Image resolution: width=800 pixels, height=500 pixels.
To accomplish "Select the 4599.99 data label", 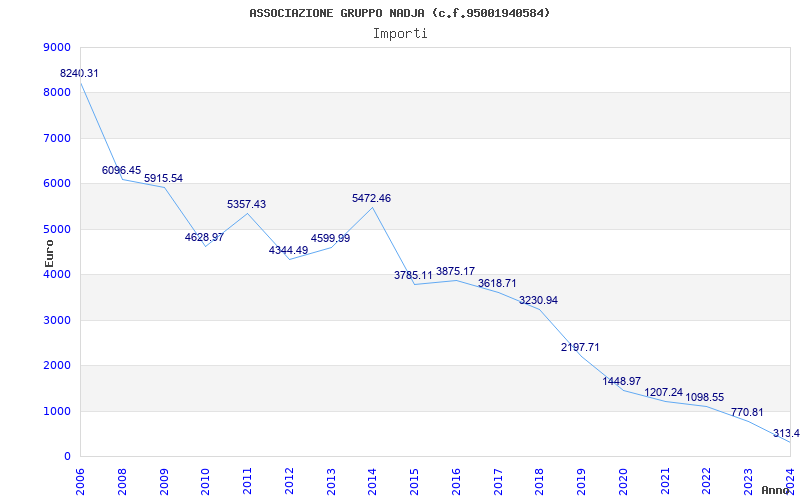I will pos(330,238).
